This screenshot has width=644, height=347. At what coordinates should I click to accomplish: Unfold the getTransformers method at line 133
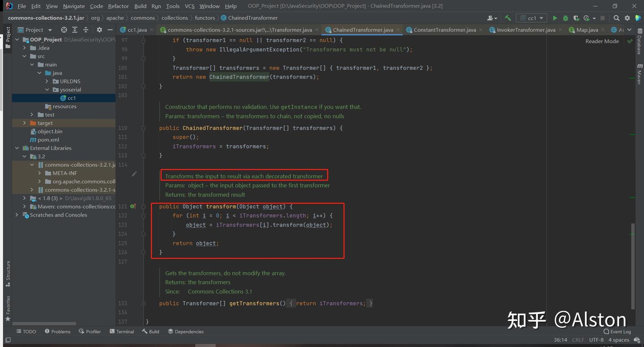coord(144,303)
